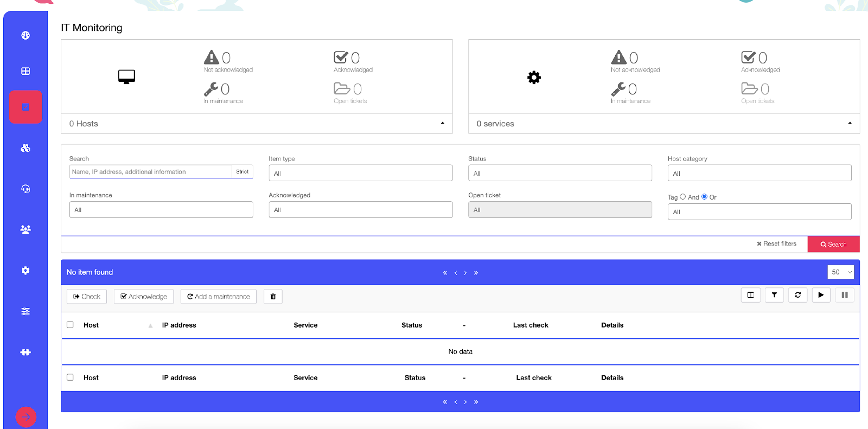Open the Status filter dropdown

559,173
